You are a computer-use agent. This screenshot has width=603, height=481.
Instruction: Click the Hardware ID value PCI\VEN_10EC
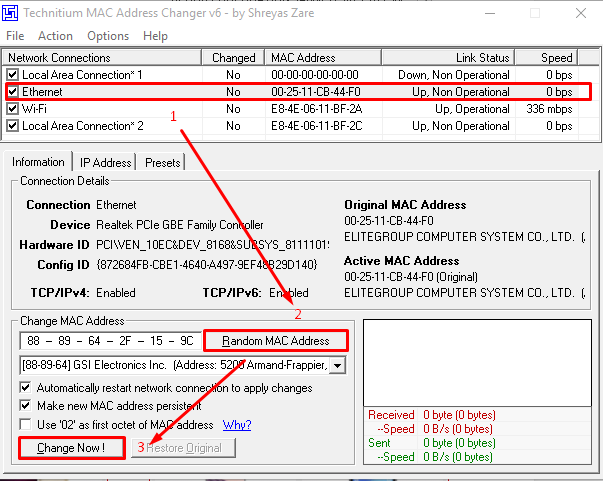tap(213, 245)
